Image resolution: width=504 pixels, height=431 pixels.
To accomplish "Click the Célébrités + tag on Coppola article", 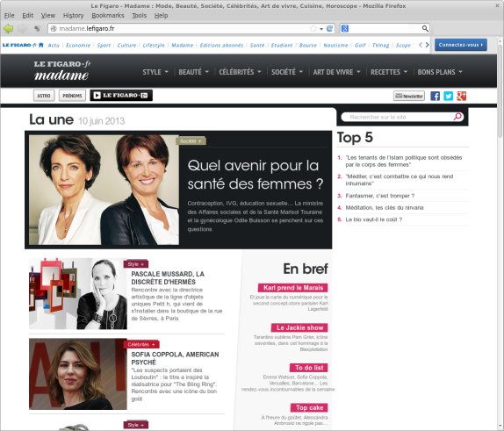I will (x=141, y=345).
